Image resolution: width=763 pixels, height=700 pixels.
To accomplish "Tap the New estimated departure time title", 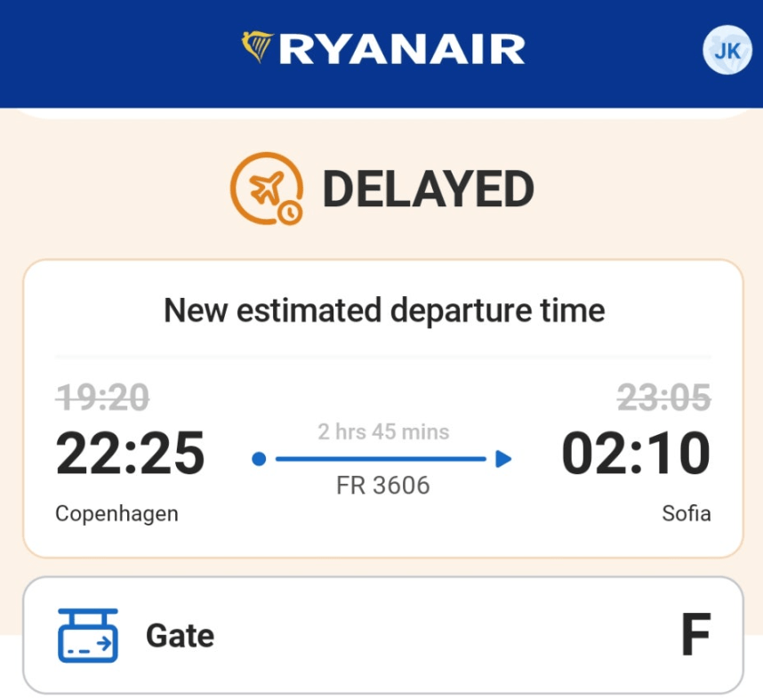I will point(384,310).
